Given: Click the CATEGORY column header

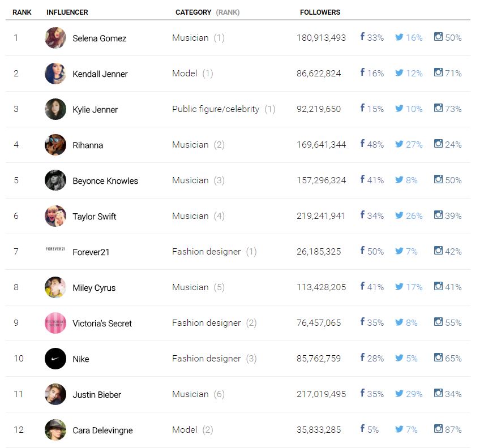Looking at the screenshot, I should pos(194,12).
